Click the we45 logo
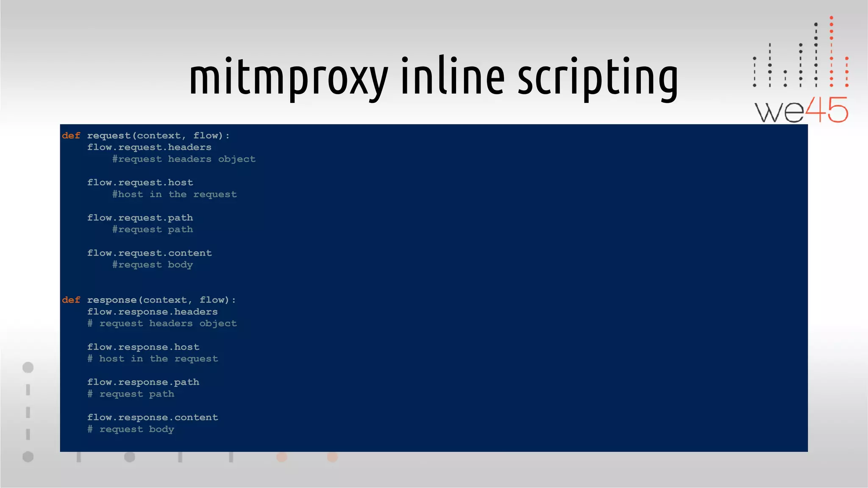Screen dimensions: 868x488 coord(801,70)
